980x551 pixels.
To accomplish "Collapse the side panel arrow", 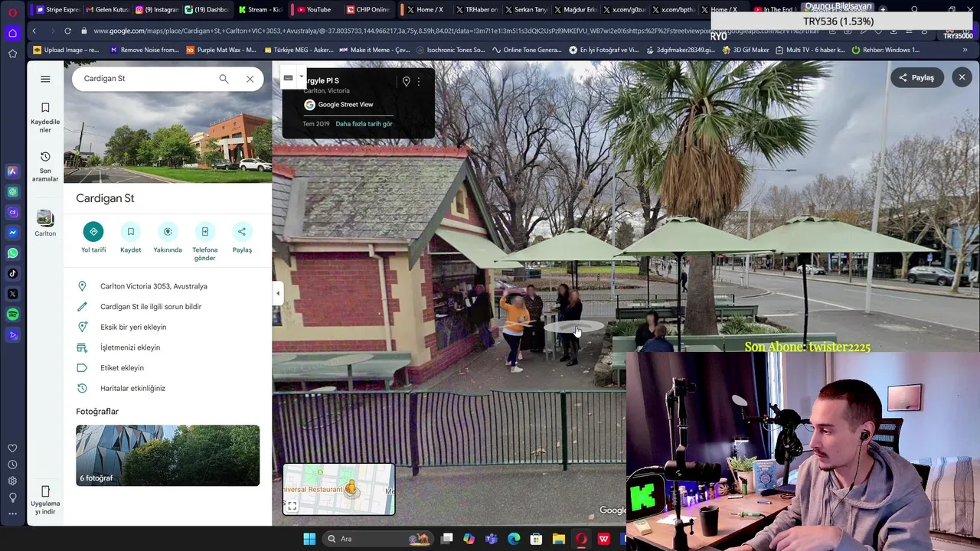I will [278, 293].
